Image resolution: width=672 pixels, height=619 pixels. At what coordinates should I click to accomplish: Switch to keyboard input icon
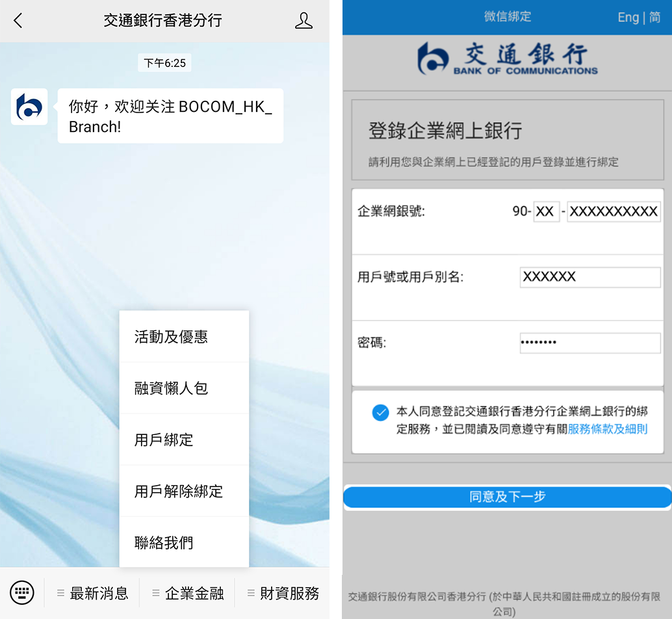(22, 593)
